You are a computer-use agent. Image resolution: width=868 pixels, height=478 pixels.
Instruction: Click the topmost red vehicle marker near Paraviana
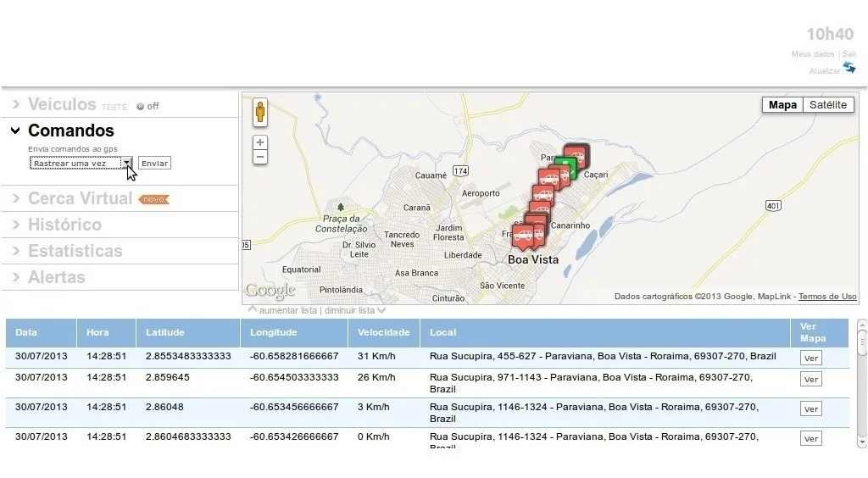coord(576,155)
